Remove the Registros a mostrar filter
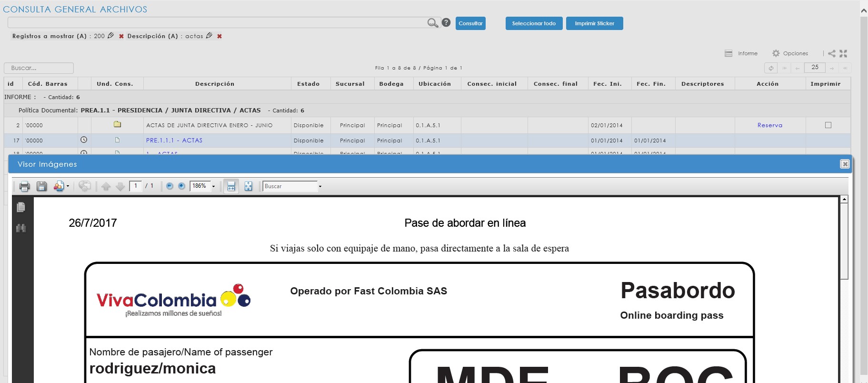Screen dimensions: 868x383 [x=121, y=36]
